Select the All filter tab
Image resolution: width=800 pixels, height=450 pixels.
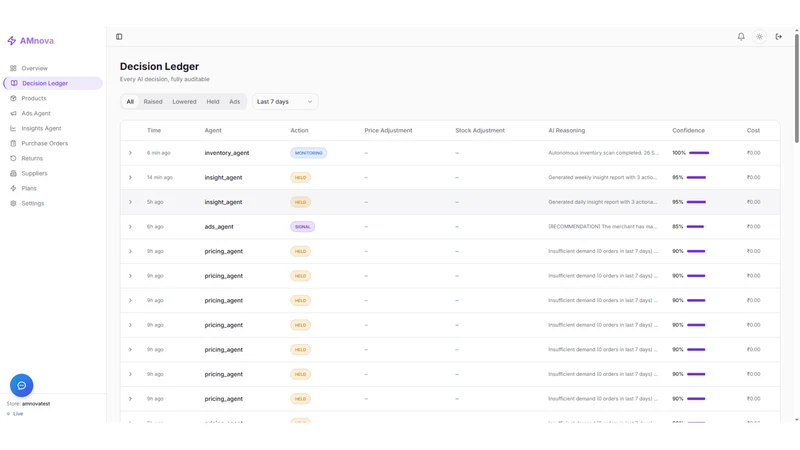coord(130,102)
